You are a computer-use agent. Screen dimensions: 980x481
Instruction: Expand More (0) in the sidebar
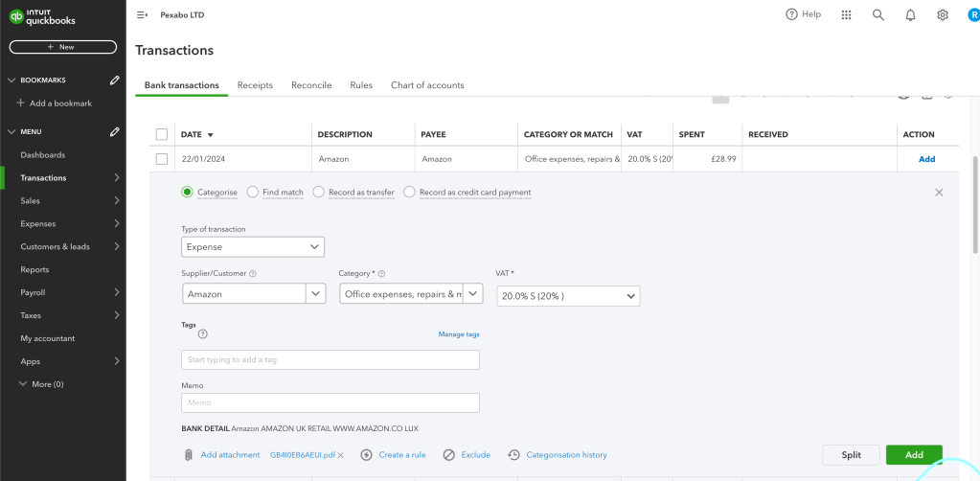click(41, 384)
